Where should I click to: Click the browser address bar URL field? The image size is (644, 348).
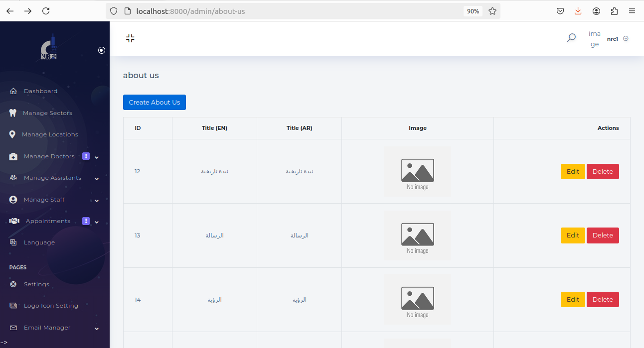(294, 11)
